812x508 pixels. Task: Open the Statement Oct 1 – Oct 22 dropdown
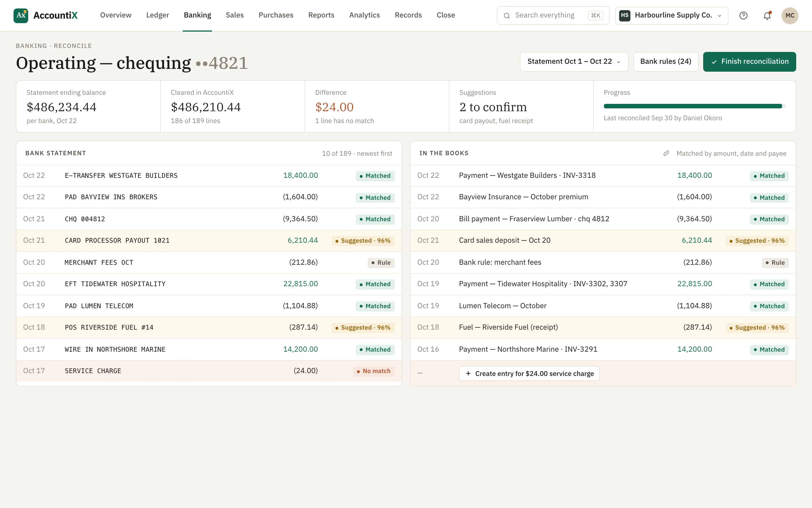[574, 62]
